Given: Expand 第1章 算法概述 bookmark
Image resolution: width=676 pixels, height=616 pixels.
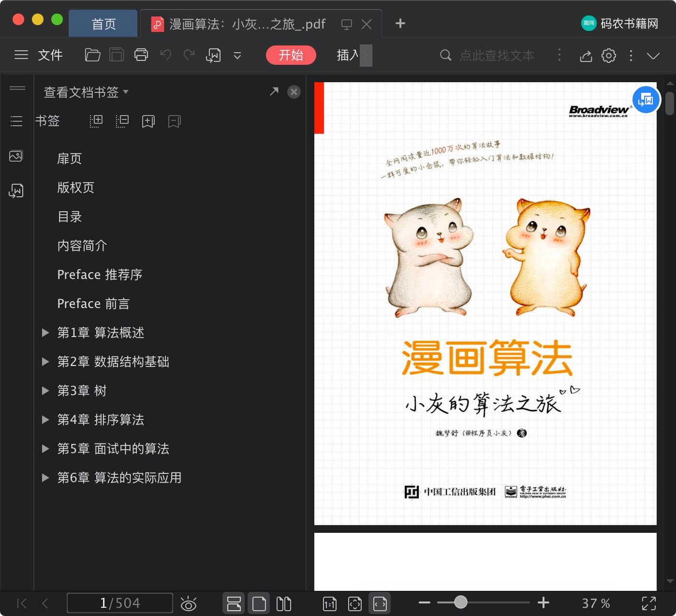Looking at the screenshot, I should (x=45, y=333).
